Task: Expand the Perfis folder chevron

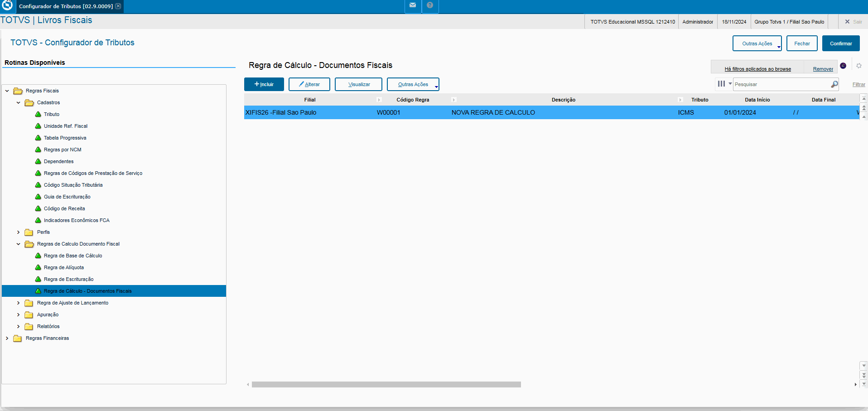Action: pyautogui.click(x=18, y=232)
